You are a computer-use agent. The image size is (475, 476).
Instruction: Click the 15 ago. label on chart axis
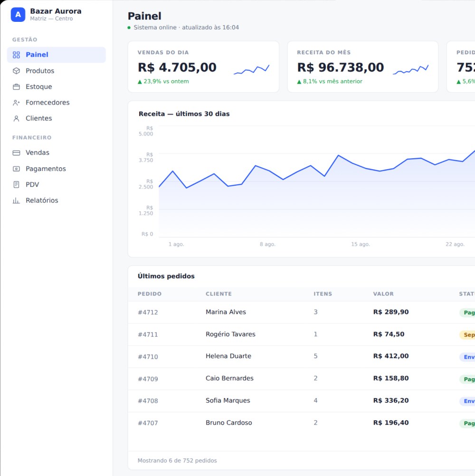tap(360, 244)
